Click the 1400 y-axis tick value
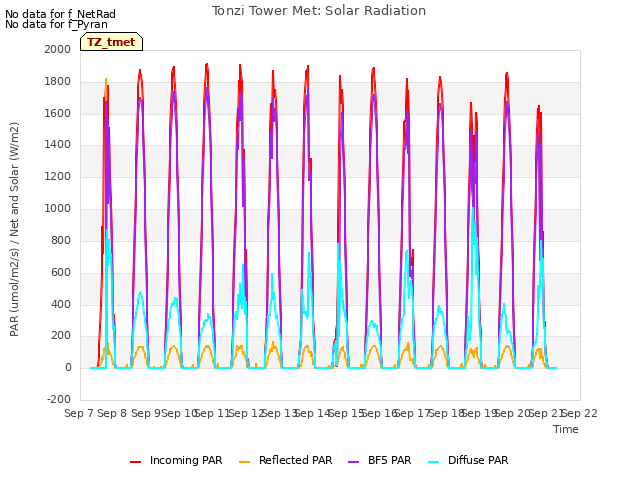The height and width of the screenshot is (480, 640). (x=58, y=144)
